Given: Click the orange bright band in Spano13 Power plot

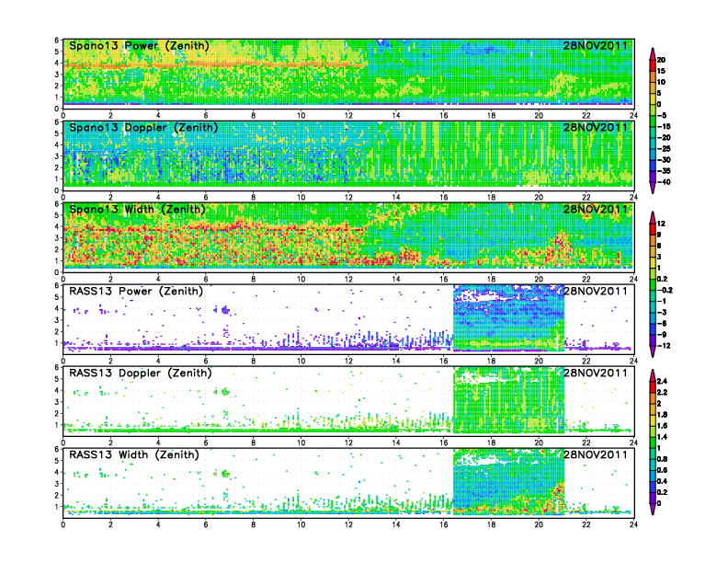Looking at the screenshot, I should pos(213,65).
